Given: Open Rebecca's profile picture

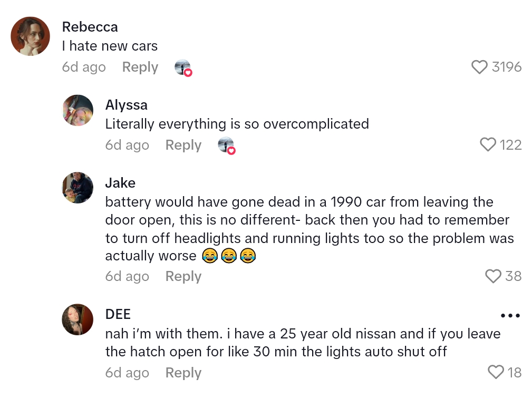Looking at the screenshot, I should click(x=31, y=36).
